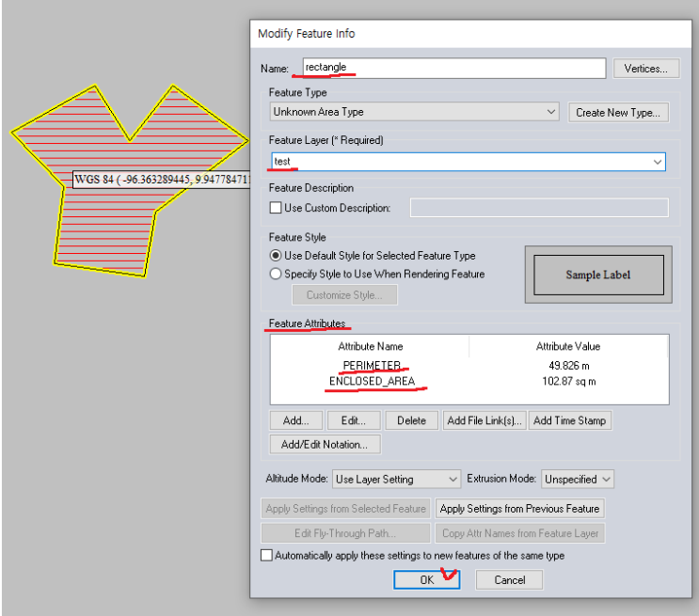Viewport: 699px width, 616px height.
Task: Select Specify Style to Use When Rendering
Action: tap(276, 274)
